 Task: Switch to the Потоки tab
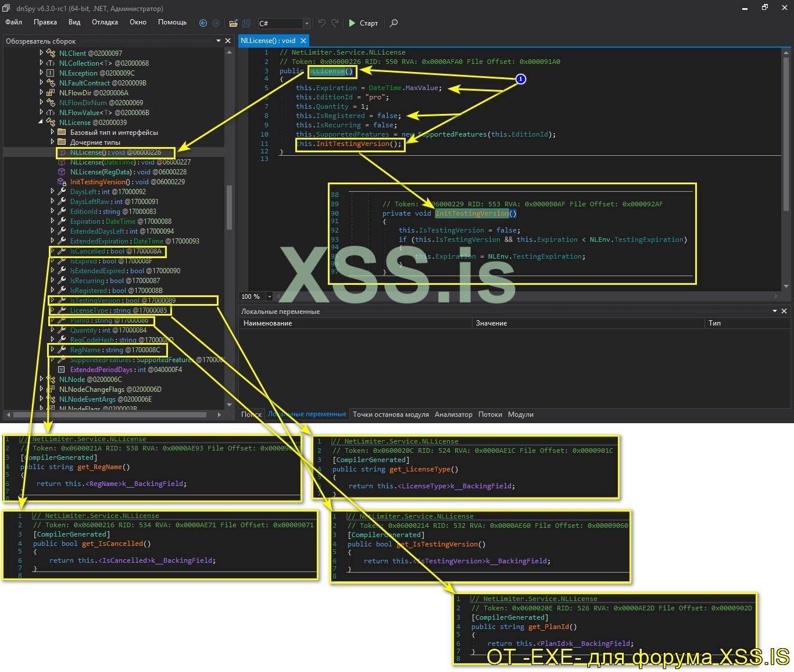[x=490, y=414]
